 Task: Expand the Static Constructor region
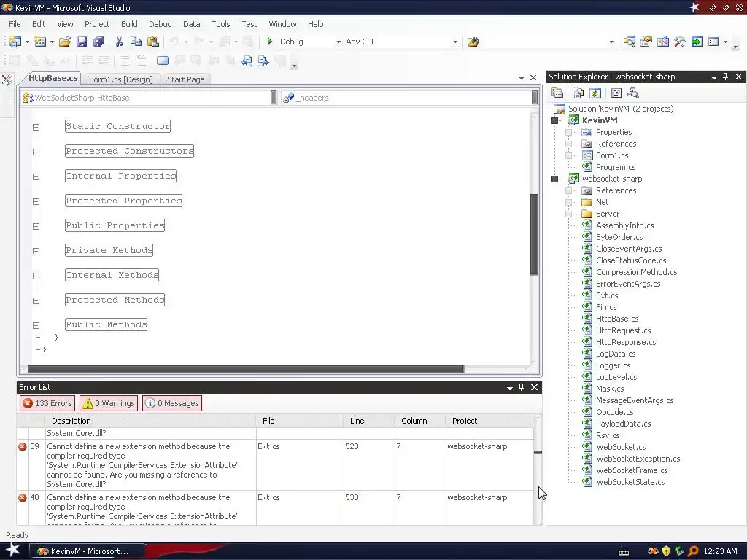pyautogui.click(x=36, y=127)
